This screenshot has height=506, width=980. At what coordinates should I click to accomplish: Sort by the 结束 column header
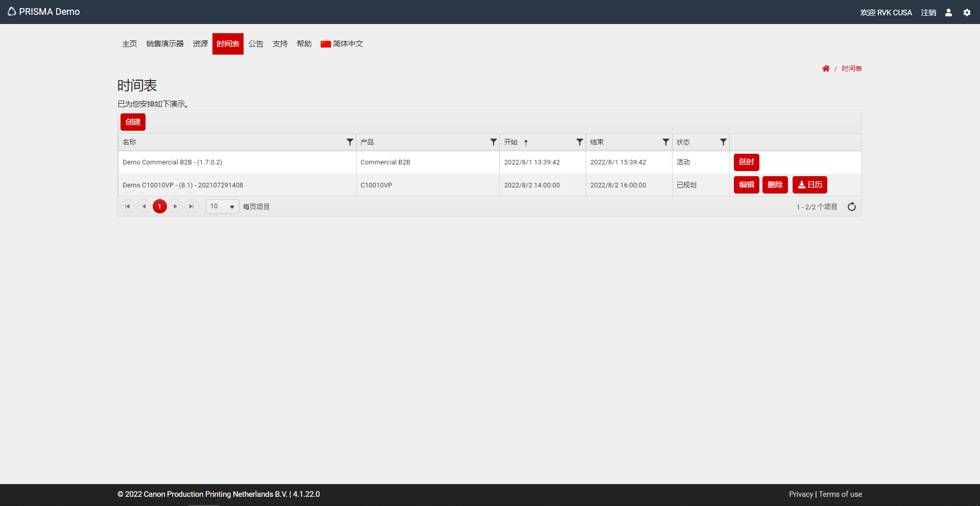pyautogui.click(x=597, y=142)
